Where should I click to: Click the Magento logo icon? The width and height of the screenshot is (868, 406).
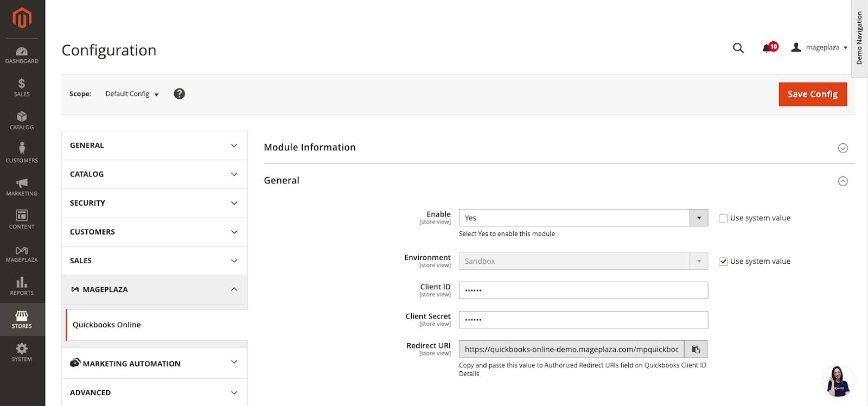point(22,18)
